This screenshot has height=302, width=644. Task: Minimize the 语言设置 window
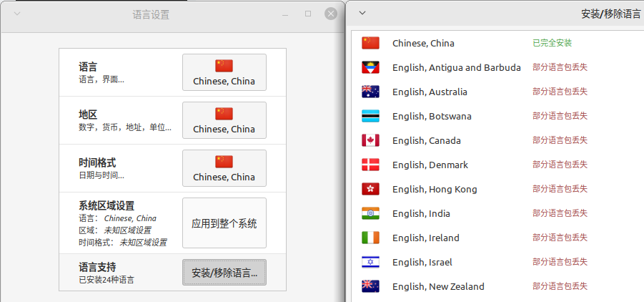[285, 14]
